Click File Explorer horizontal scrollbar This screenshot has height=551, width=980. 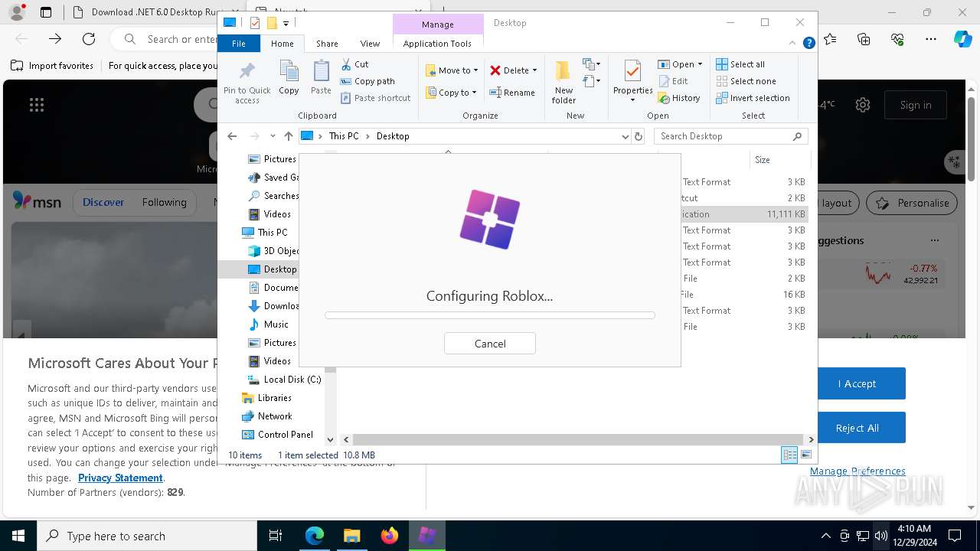point(578,439)
